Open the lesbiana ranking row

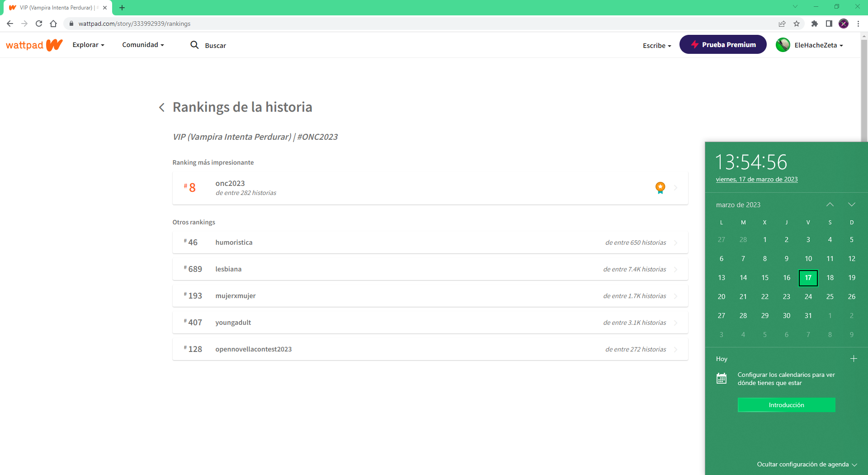(x=430, y=269)
